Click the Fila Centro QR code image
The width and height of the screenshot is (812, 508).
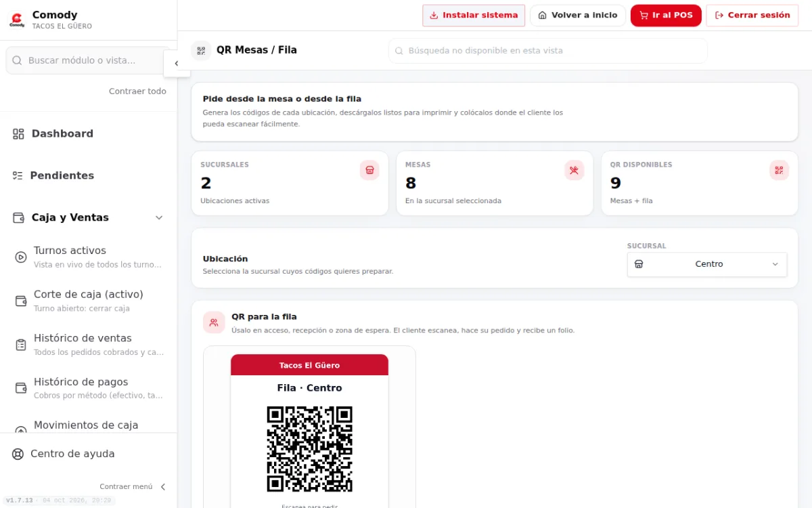[x=309, y=449]
